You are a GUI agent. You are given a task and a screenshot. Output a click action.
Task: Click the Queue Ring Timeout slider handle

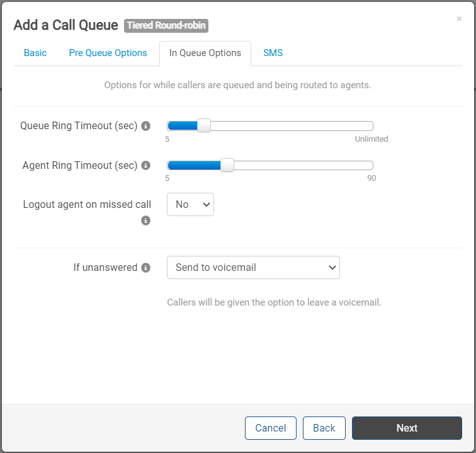point(204,125)
